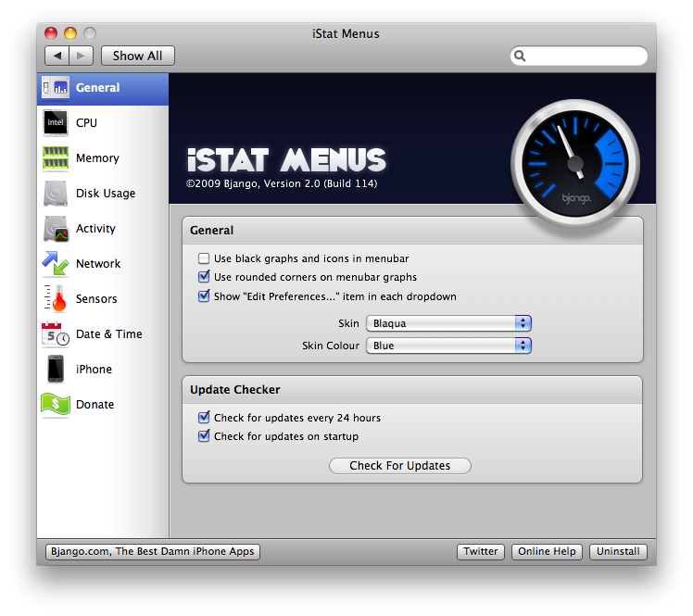Screen dimensions: 693x616
Task: Go forward with the right arrow button
Action: 81,56
